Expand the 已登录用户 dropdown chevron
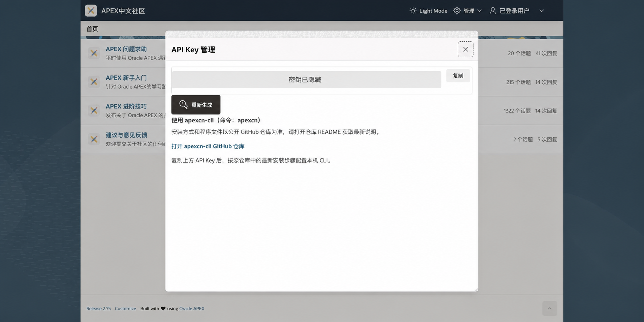Screen dimensions: 644x322 click(x=541, y=11)
